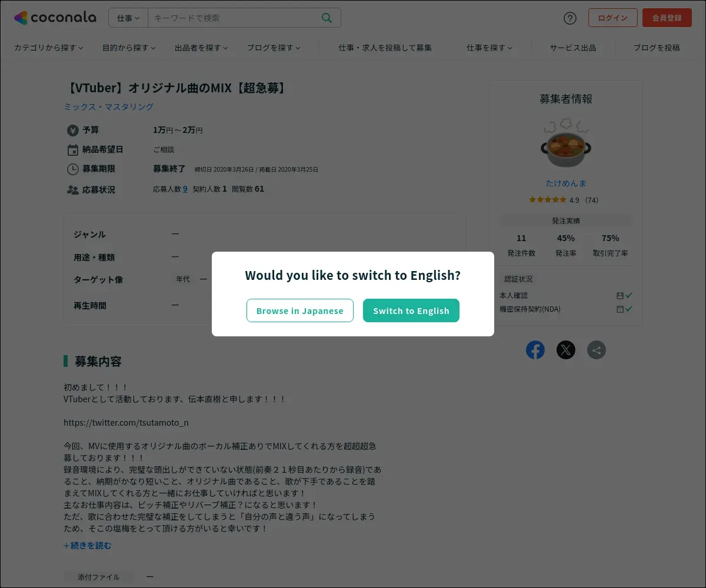Image resolution: width=706 pixels, height=588 pixels.
Task: Click the yen budget icon
Action: coord(73,130)
